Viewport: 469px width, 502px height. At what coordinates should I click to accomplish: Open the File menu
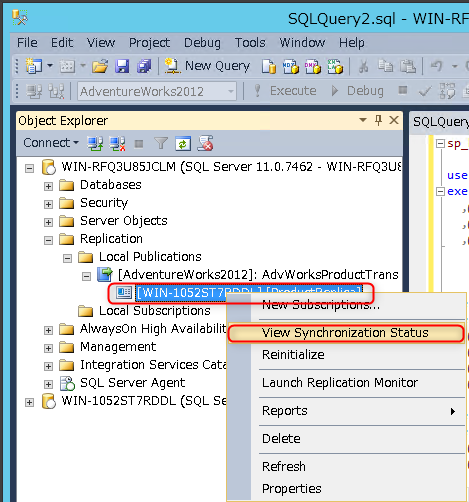pyautogui.click(x=27, y=43)
